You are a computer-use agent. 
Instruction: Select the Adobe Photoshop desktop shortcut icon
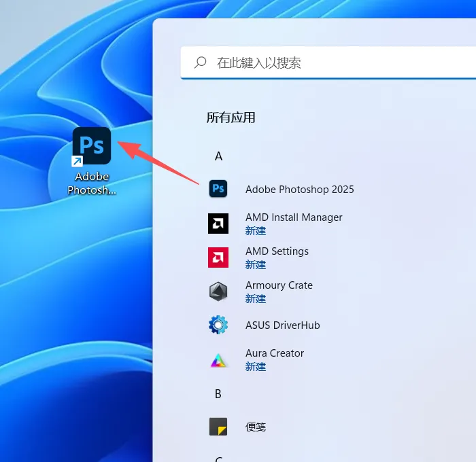pyautogui.click(x=92, y=145)
